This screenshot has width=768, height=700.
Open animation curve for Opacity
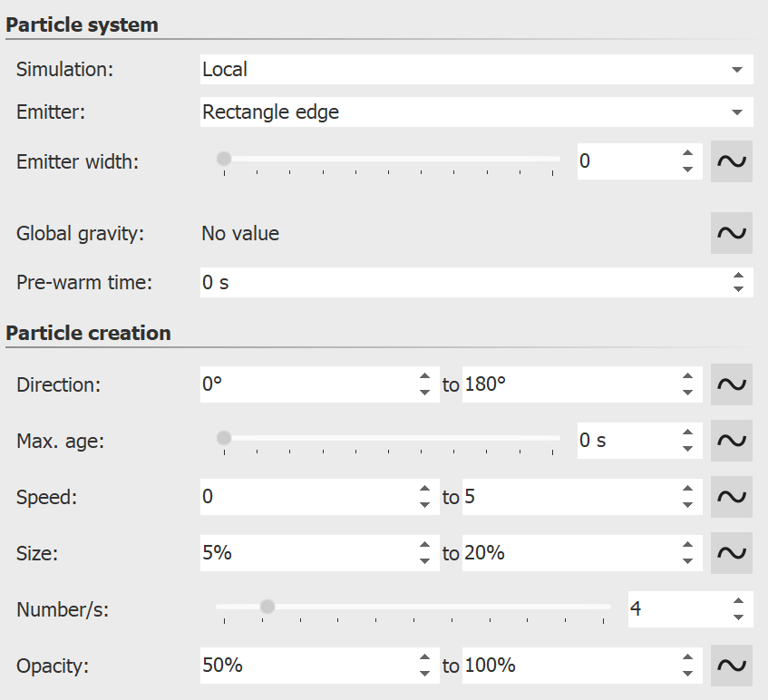tap(731, 665)
